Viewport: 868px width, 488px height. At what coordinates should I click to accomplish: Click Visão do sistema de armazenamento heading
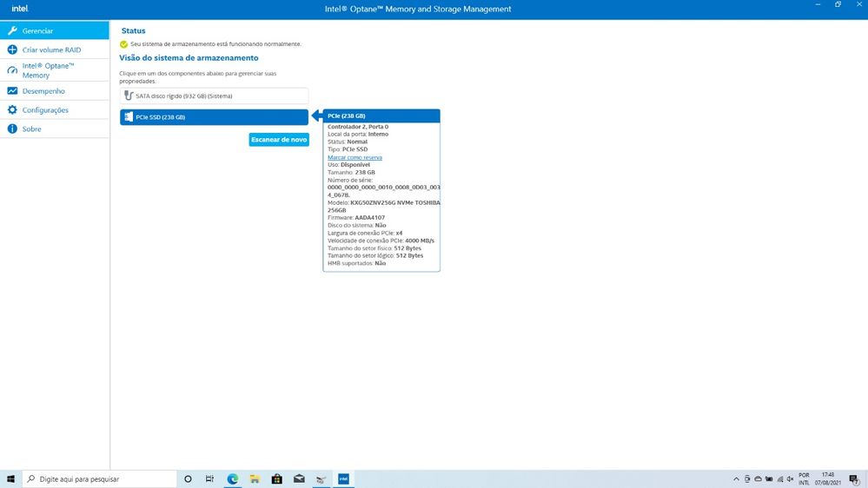tap(189, 57)
